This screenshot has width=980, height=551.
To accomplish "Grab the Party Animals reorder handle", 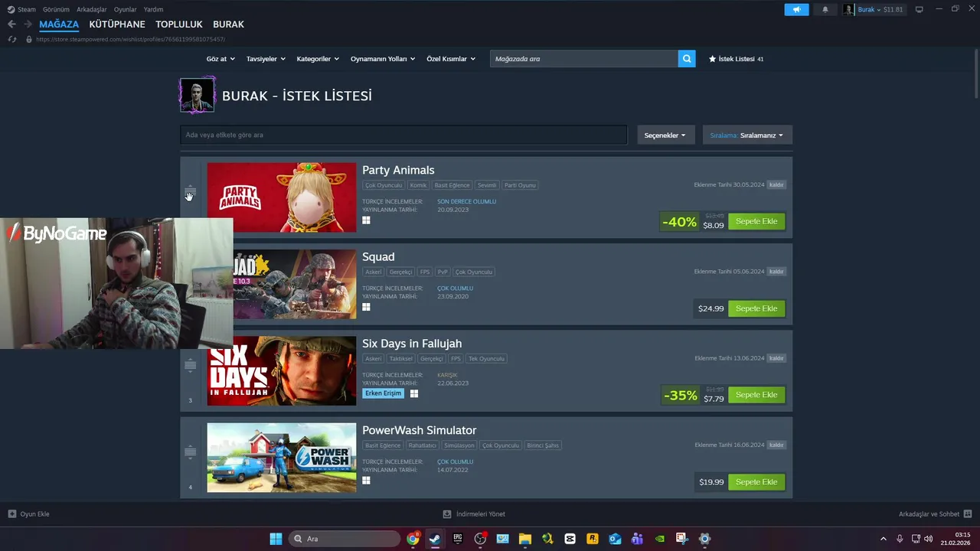I will pos(190,191).
